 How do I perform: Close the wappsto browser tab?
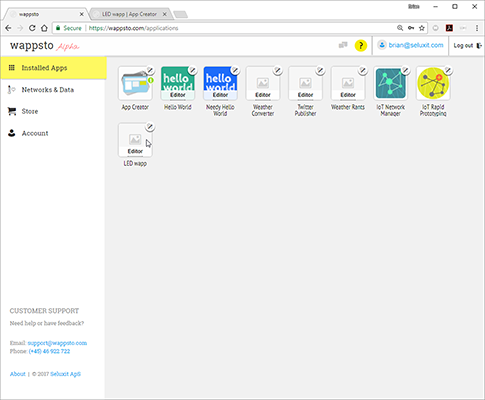pyautogui.click(x=82, y=14)
